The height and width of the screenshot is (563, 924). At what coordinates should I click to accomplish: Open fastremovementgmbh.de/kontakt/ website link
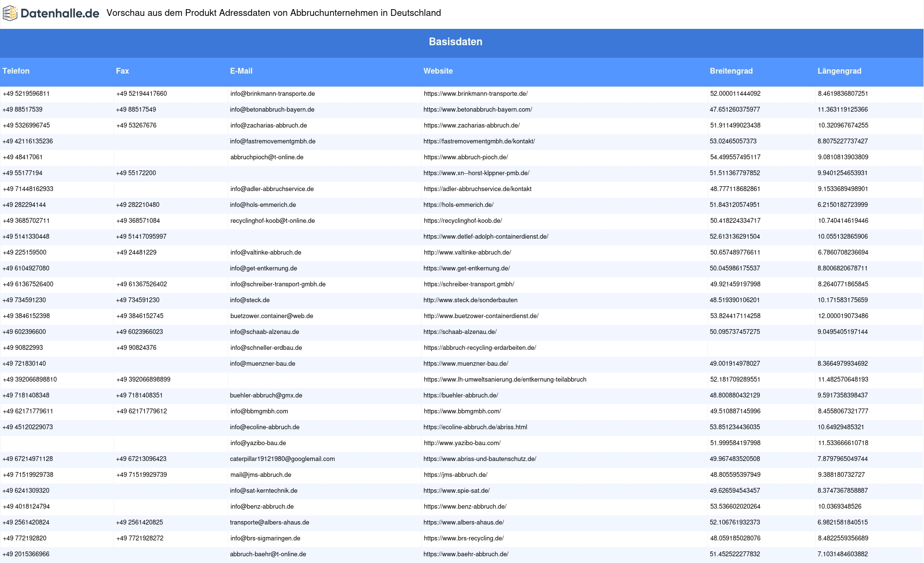pyautogui.click(x=479, y=141)
